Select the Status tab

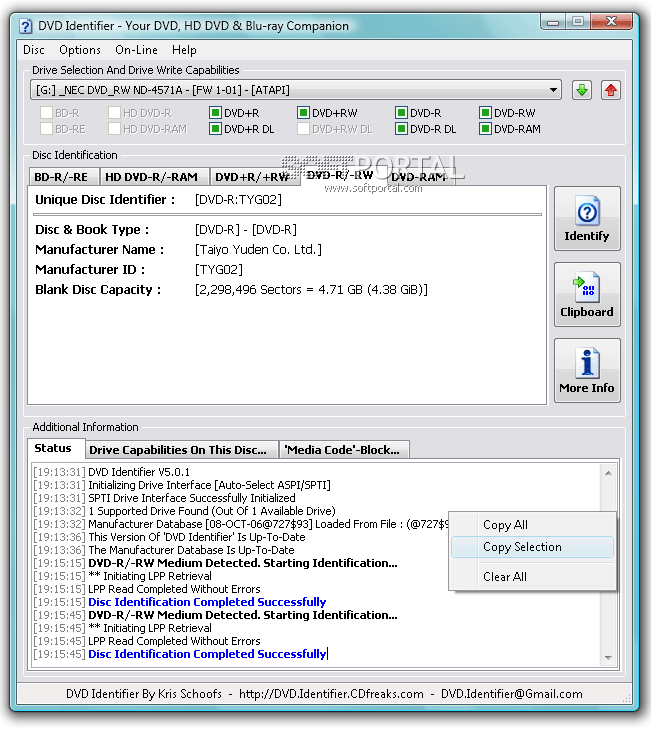tap(55, 448)
